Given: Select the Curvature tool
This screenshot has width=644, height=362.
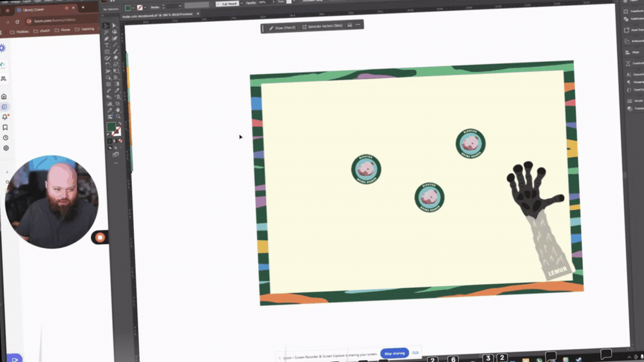Looking at the screenshot, I should pos(115,39).
